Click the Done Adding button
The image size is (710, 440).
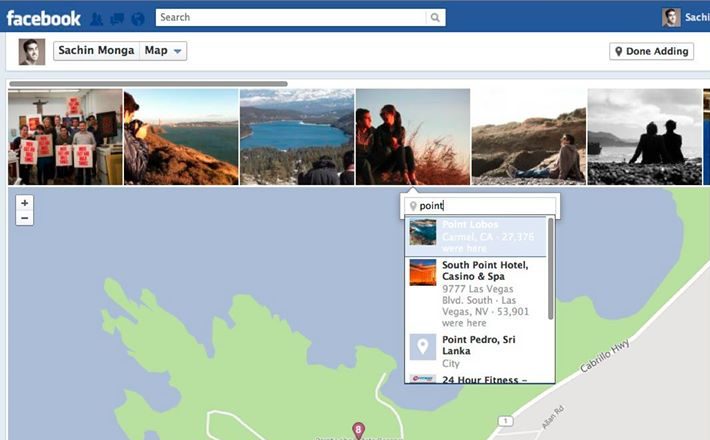click(x=651, y=51)
